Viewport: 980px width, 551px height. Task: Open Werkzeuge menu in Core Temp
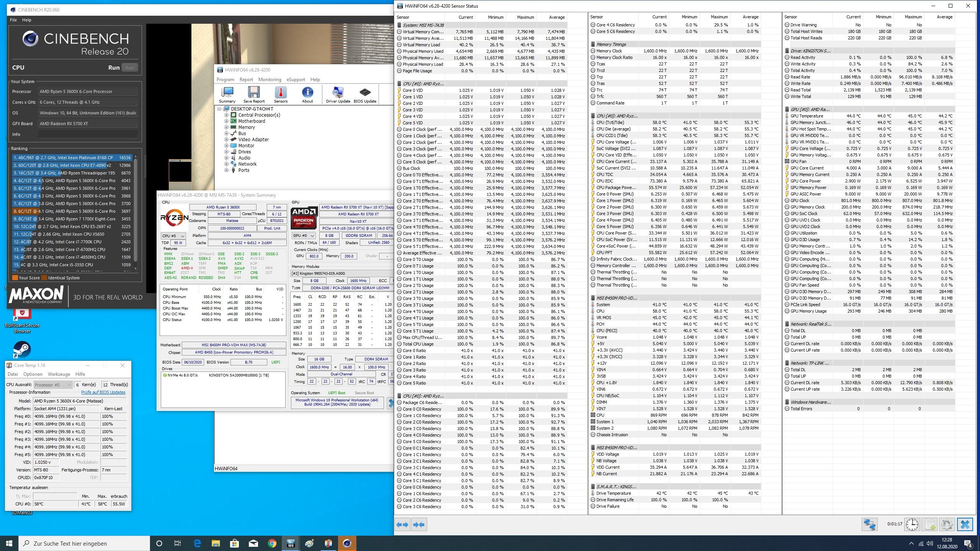(x=59, y=374)
